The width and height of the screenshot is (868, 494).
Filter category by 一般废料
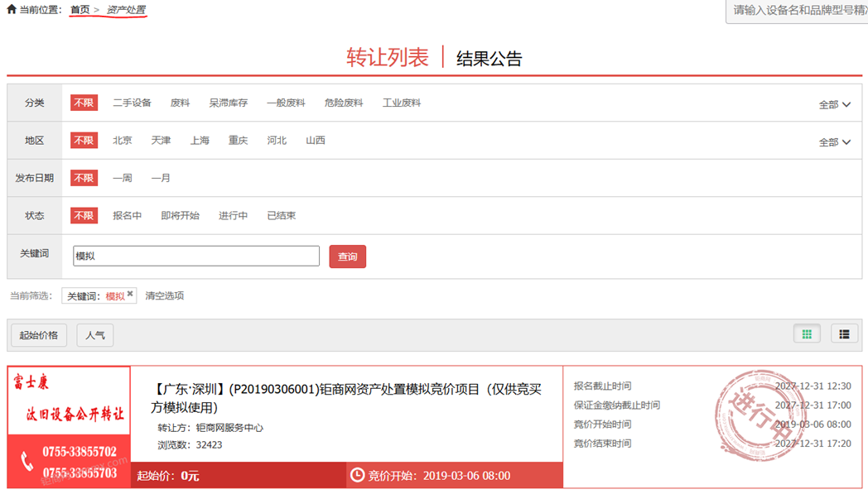click(286, 103)
